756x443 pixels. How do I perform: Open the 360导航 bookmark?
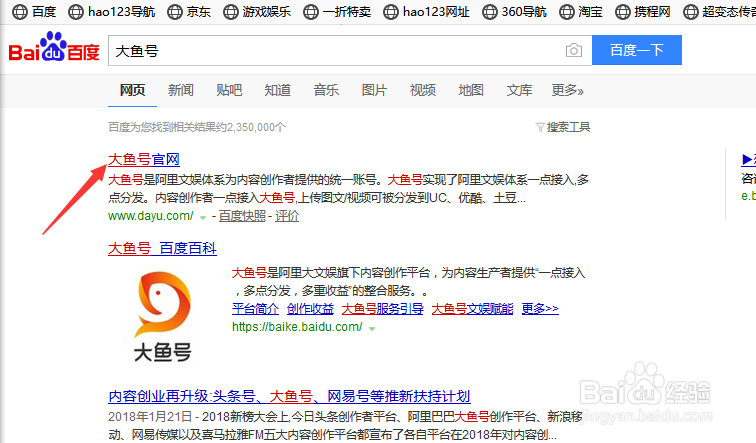click(514, 12)
